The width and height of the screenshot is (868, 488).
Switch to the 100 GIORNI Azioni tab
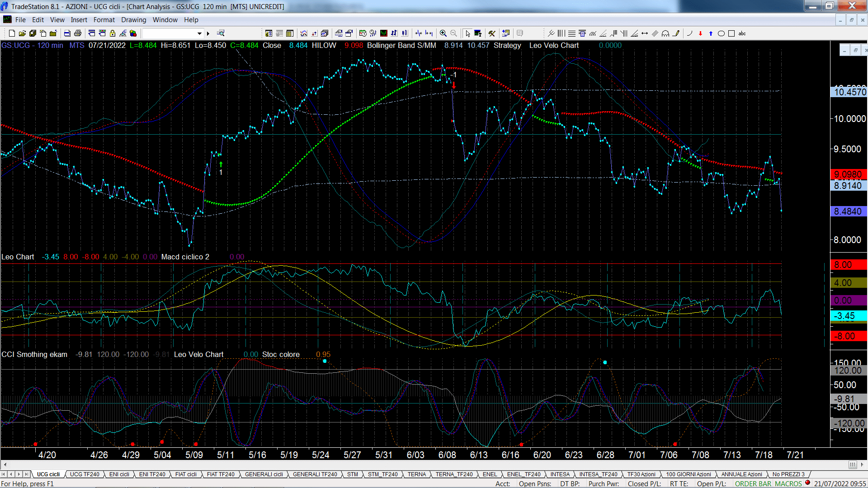[x=689, y=474]
